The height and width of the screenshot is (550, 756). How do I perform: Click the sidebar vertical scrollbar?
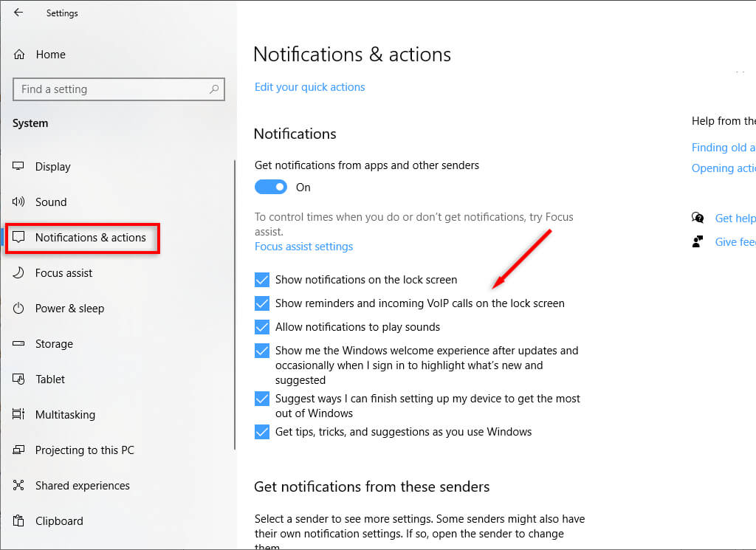click(235, 305)
